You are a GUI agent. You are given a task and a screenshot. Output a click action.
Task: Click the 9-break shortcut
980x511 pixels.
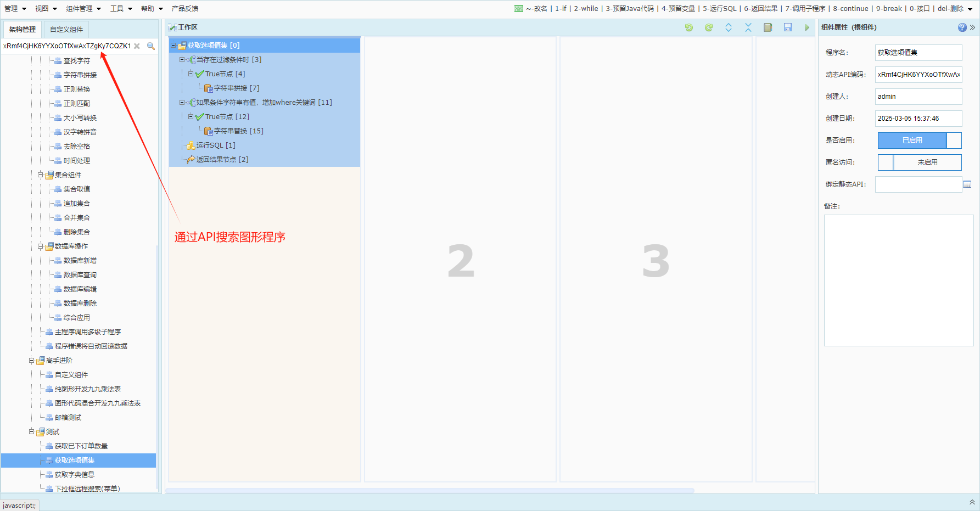point(889,8)
